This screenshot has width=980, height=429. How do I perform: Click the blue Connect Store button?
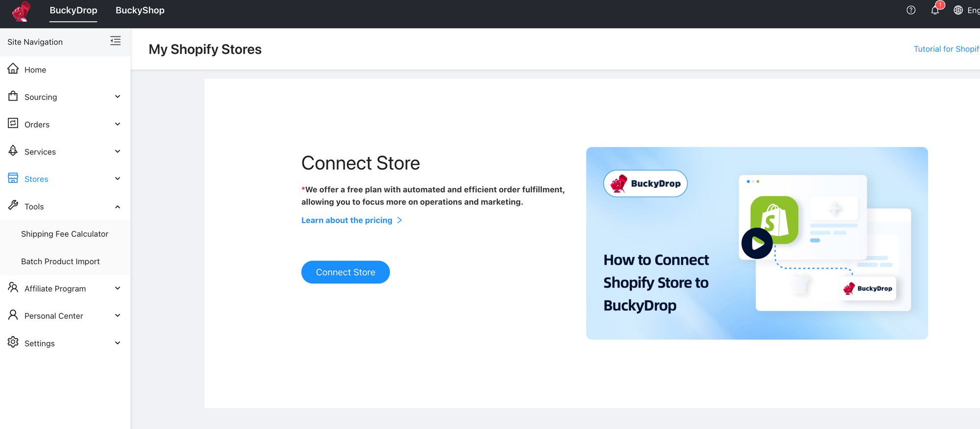coord(345,272)
